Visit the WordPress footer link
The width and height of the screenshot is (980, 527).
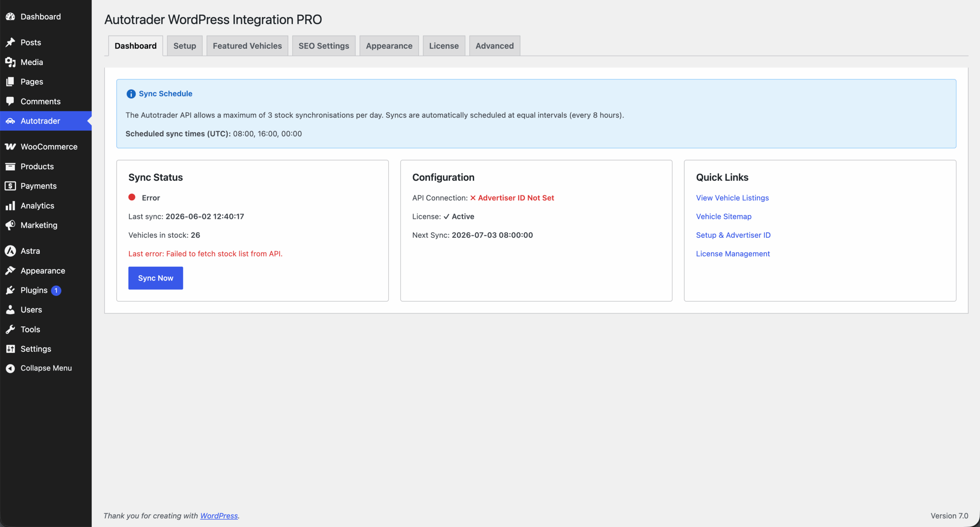pos(219,516)
